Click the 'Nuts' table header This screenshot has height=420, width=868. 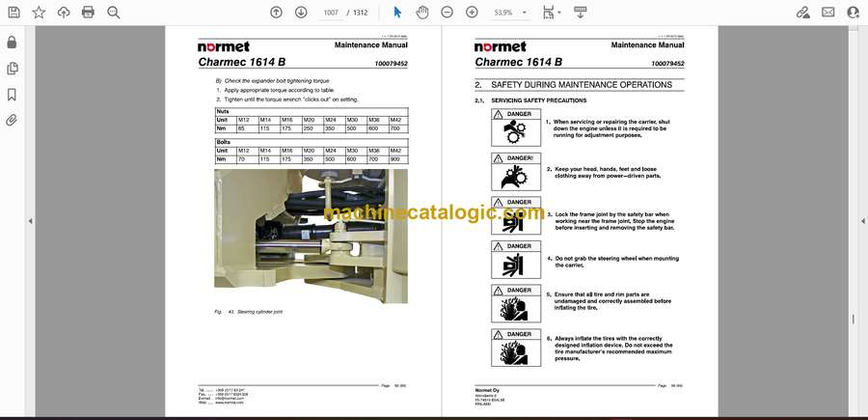[222, 111]
